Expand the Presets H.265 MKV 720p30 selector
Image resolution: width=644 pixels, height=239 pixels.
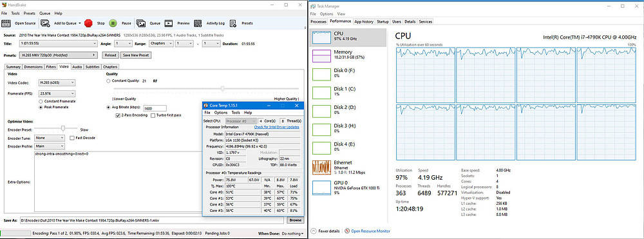click(x=59, y=55)
